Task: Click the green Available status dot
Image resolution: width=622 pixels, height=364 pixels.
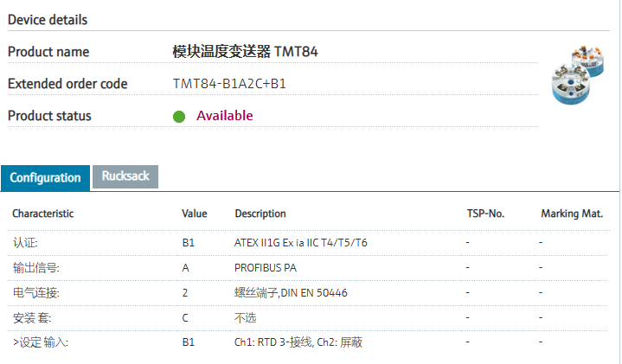Action: coord(179,116)
